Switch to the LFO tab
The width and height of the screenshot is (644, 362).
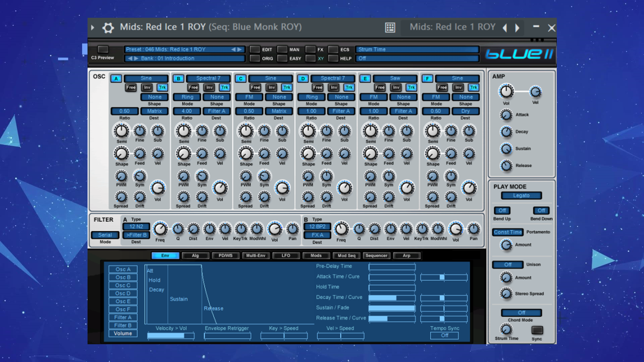(286, 256)
